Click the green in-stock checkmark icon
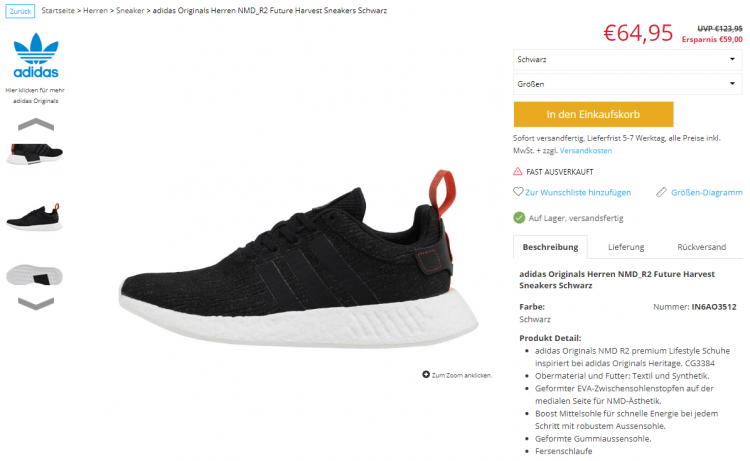Screen dimensions: 750x461 click(519, 218)
